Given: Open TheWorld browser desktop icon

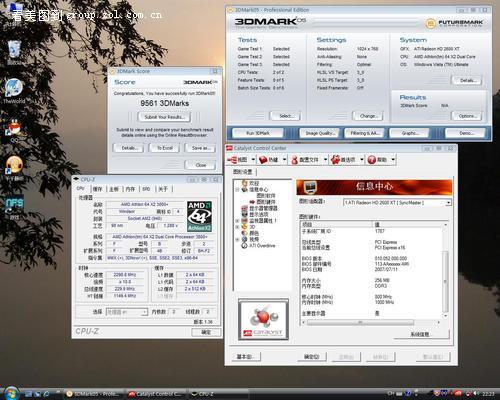Looking at the screenshot, I should point(14,90).
